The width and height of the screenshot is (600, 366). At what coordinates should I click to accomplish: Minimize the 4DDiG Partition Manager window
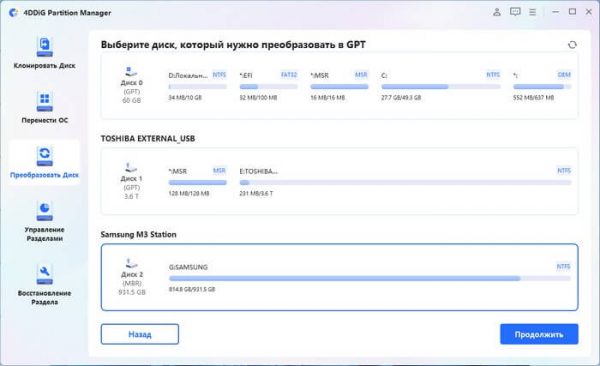[x=556, y=12]
